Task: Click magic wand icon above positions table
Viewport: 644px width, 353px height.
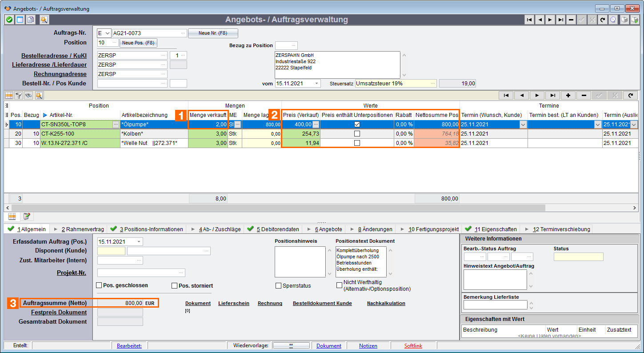Action: (x=39, y=95)
